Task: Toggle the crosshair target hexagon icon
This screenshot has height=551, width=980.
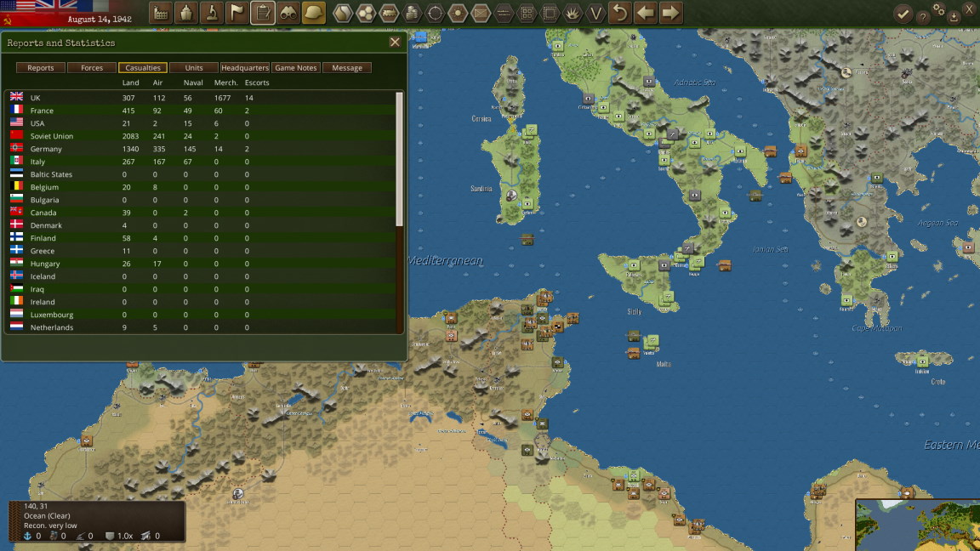Action: click(x=435, y=13)
